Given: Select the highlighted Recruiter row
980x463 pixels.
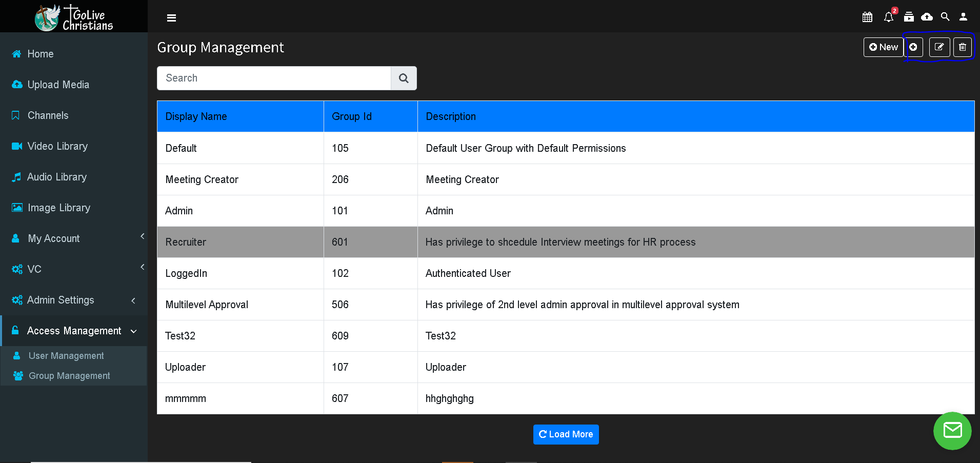Looking at the screenshot, I should [x=566, y=242].
